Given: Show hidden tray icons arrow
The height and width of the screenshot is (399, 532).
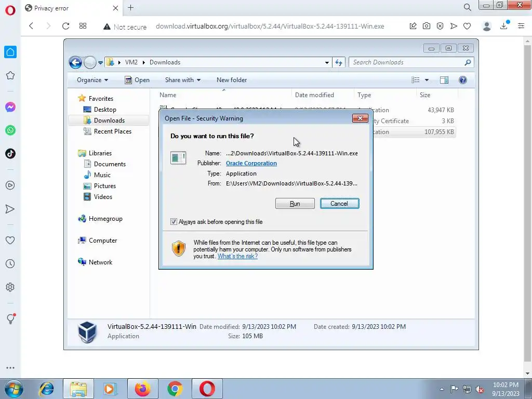Looking at the screenshot, I should [442, 389].
